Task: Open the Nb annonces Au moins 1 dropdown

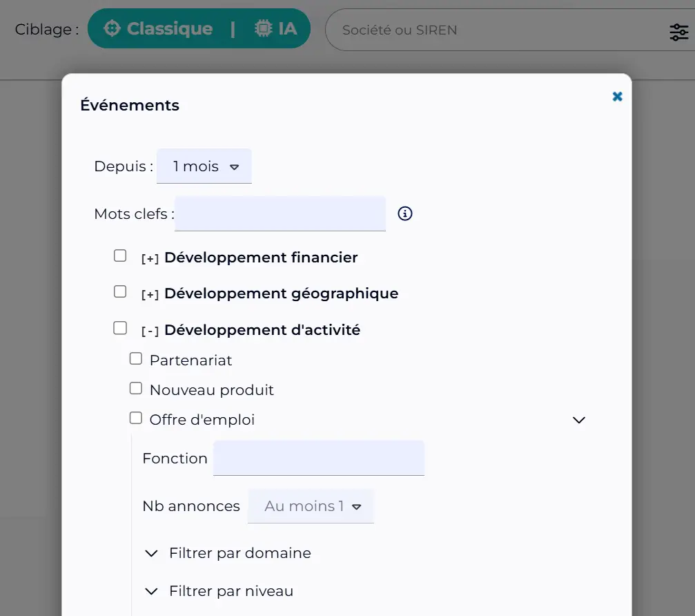Action: (x=311, y=506)
